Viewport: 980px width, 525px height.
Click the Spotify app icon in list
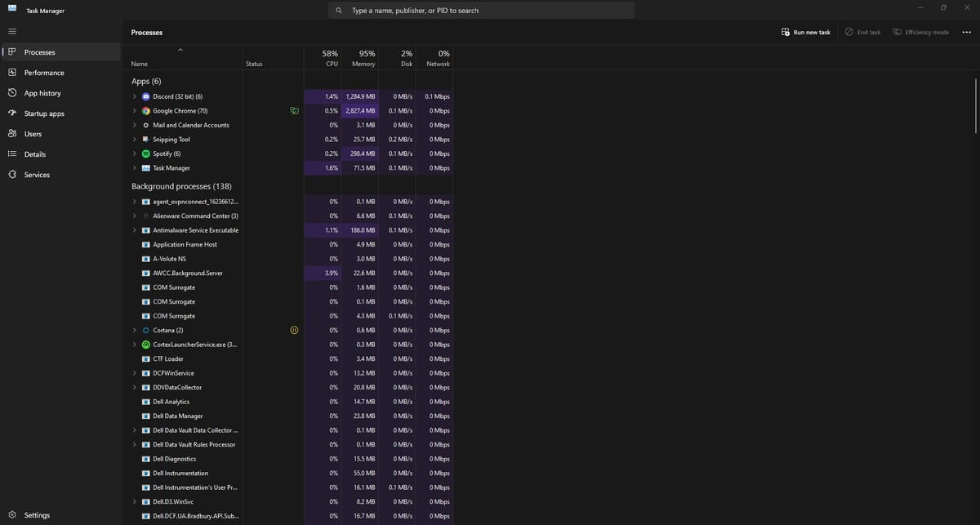coord(146,153)
